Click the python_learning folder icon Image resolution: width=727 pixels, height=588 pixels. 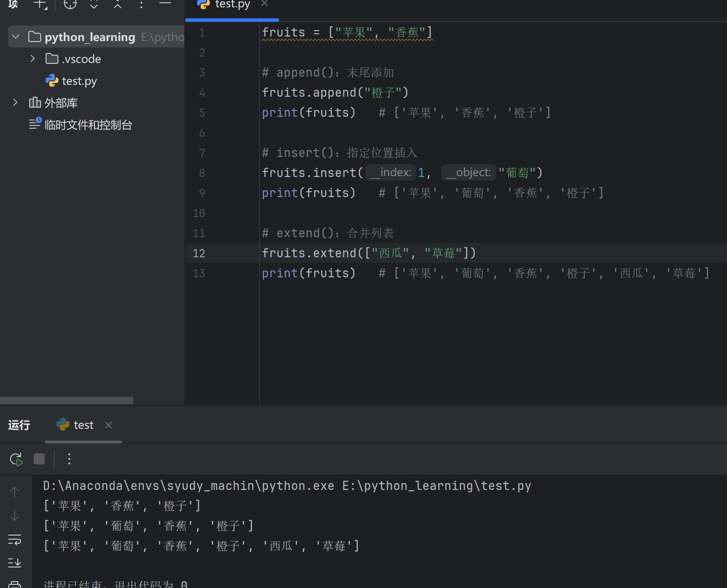(35, 36)
